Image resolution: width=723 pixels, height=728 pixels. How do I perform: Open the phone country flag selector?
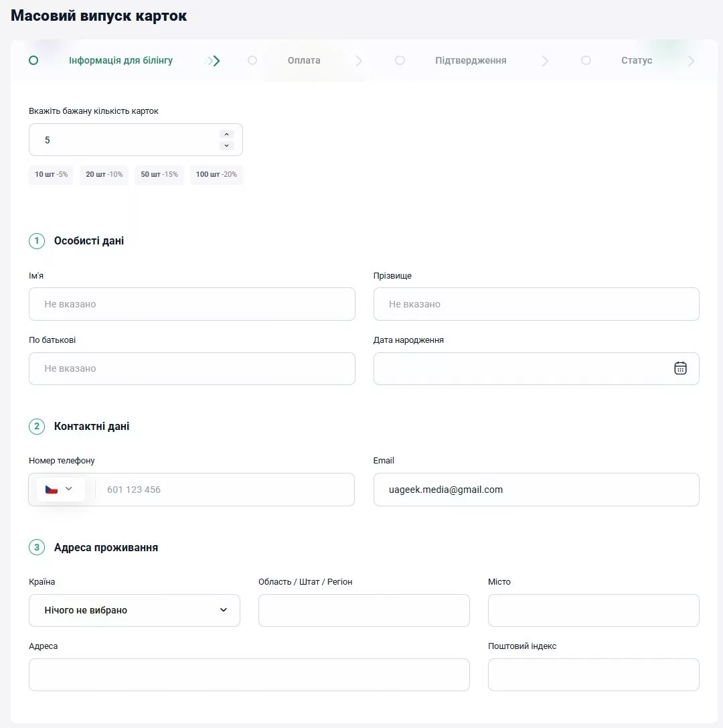pos(60,490)
